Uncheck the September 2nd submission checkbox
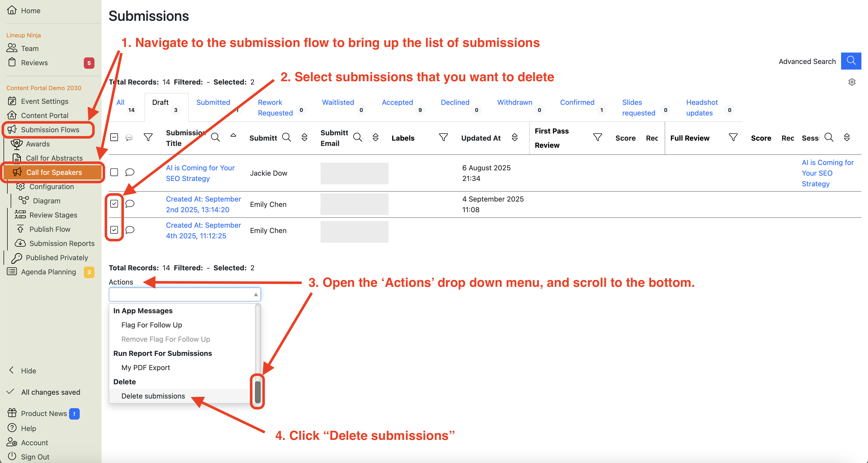This screenshot has width=868, height=463. (114, 204)
